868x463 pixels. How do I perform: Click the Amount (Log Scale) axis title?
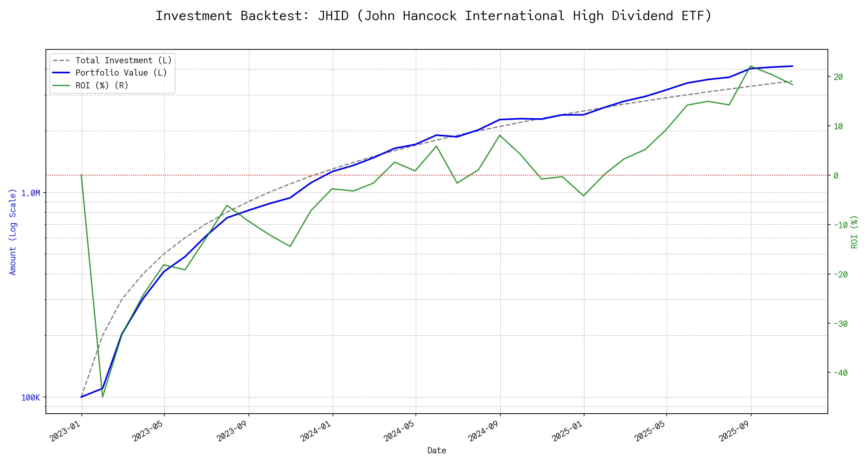13,231
